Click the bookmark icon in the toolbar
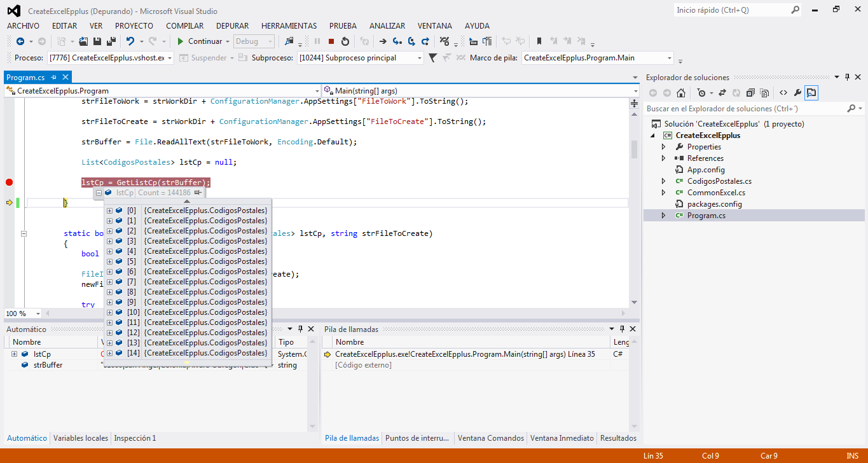 pyautogui.click(x=539, y=41)
